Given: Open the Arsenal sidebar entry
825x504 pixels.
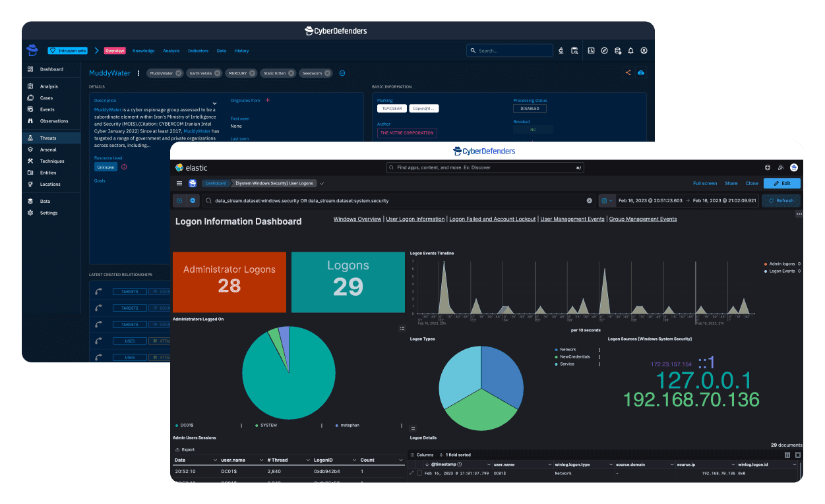Looking at the screenshot, I should [x=46, y=149].
